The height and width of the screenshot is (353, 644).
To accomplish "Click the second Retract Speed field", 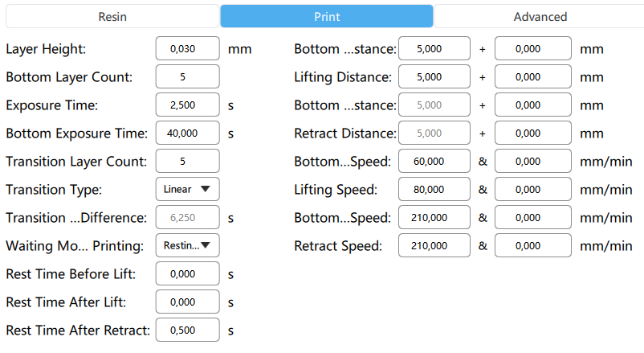I will coord(532,245).
